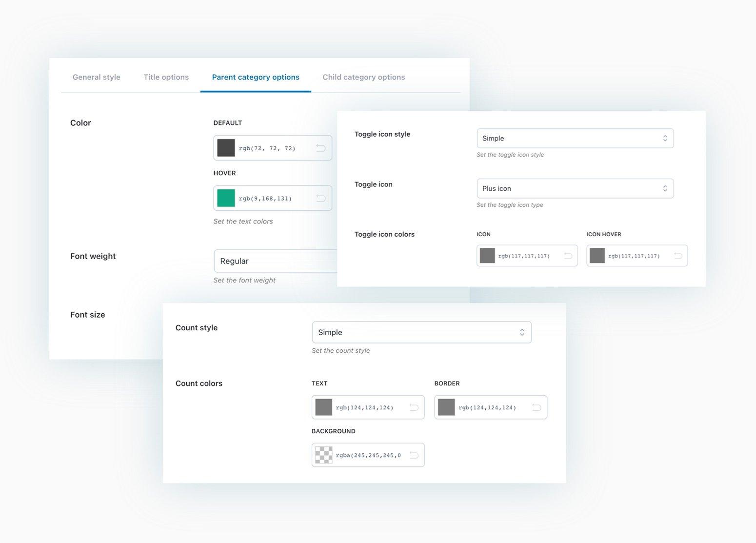Reset the HOVER color rgb(9,168,131)

321,198
